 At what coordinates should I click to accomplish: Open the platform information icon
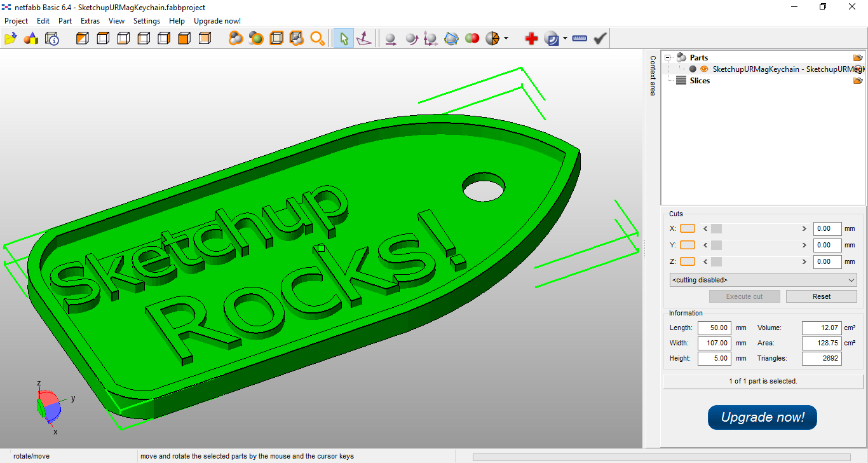[x=52, y=39]
